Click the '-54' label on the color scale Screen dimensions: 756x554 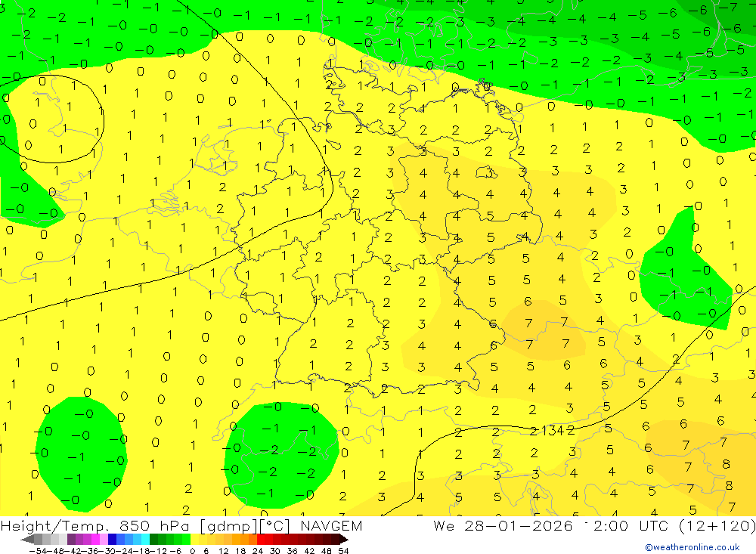pos(38,551)
